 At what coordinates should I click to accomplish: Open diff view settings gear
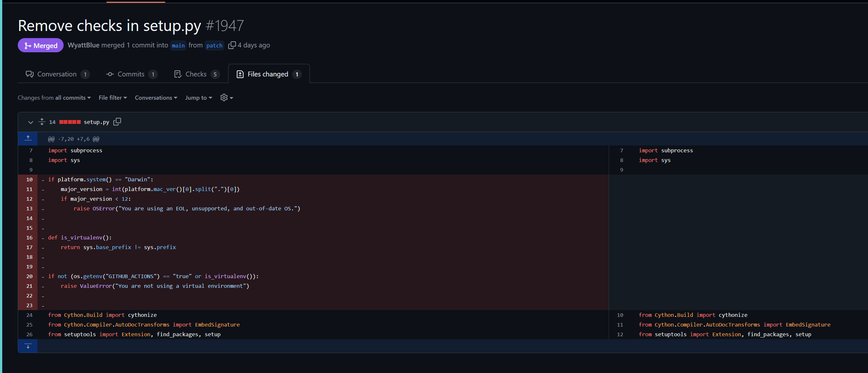point(227,97)
